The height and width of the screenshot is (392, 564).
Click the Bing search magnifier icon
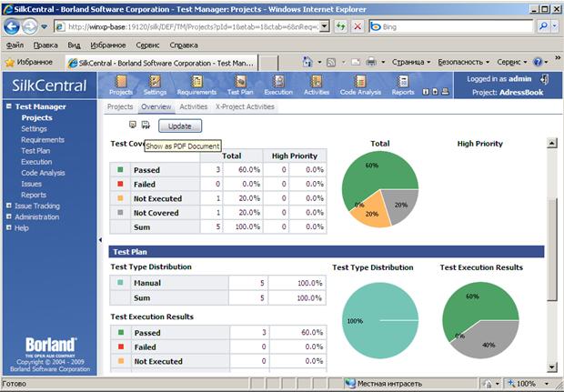click(543, 25)
